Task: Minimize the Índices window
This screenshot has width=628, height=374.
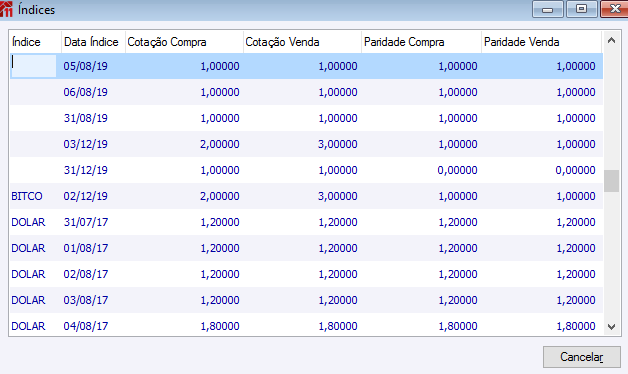Action: [x=547, y=9]
